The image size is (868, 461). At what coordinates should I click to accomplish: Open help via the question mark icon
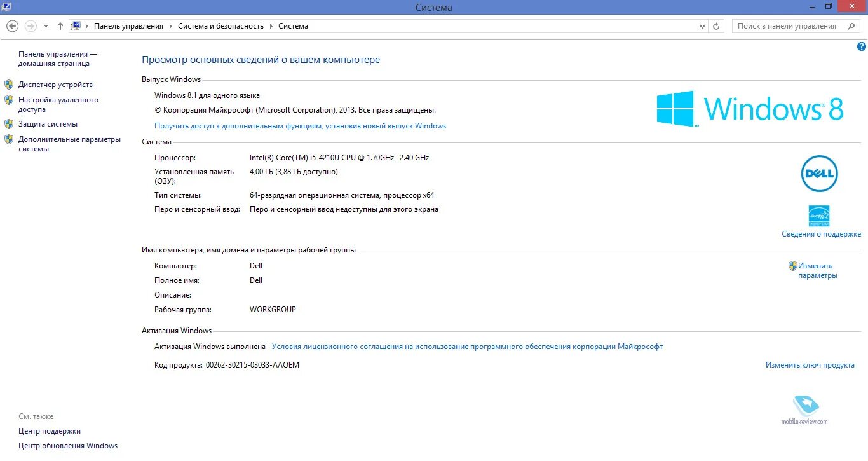coord(862,46)
